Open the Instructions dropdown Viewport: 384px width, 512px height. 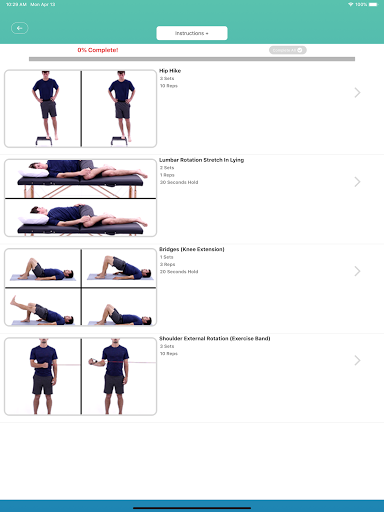[x=192, y=33]
